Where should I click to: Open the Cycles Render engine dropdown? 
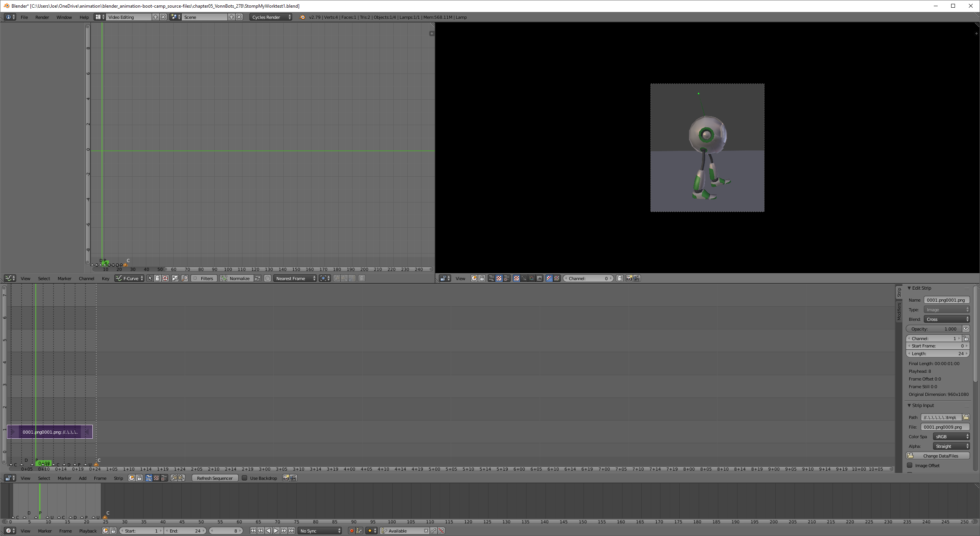pyautogui.click(x=271, y=17)
